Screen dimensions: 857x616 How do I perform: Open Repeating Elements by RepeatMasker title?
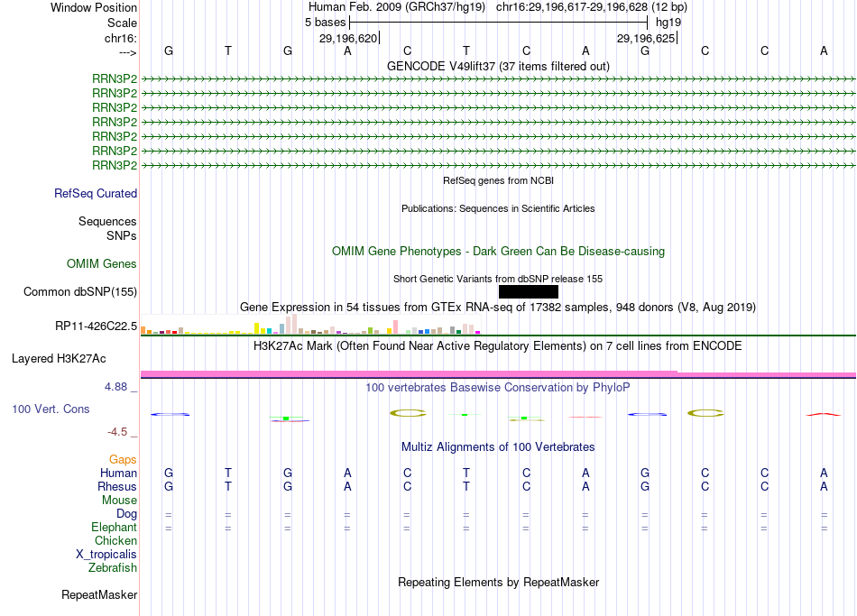coord(499,583)
